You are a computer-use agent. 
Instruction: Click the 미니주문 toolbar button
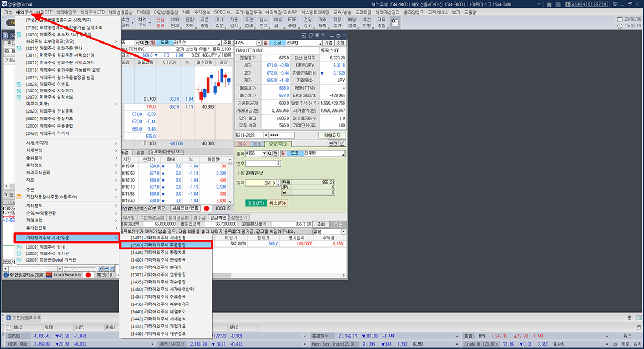(x=220, y=22)
